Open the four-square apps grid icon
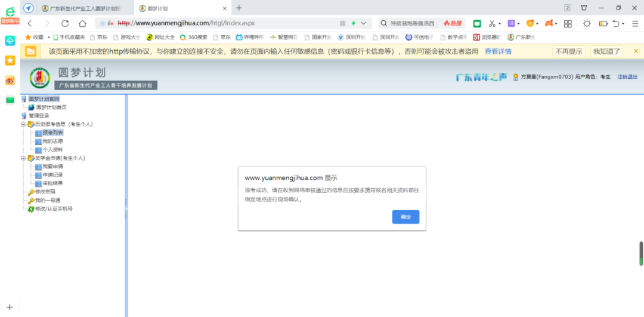This screenshot has width=644, height=317. pos(568,23)
